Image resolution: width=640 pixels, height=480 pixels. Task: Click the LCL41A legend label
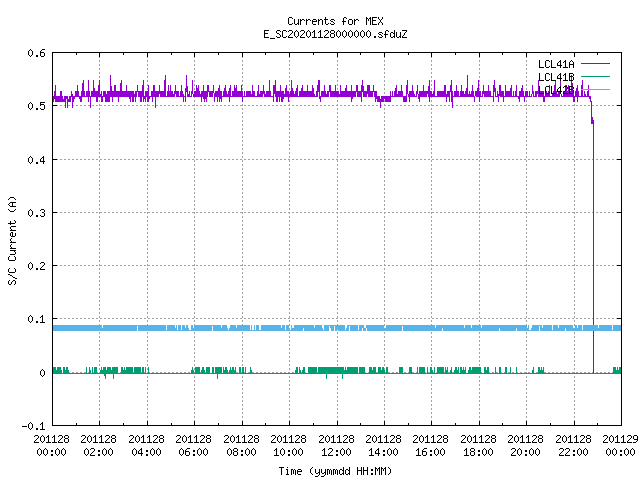[556, 64]
